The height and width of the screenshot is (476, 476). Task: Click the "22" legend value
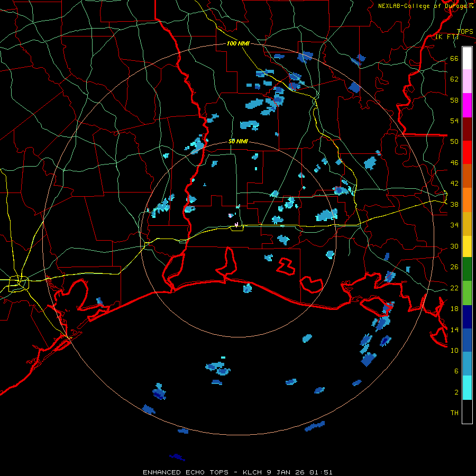(454, 288)
